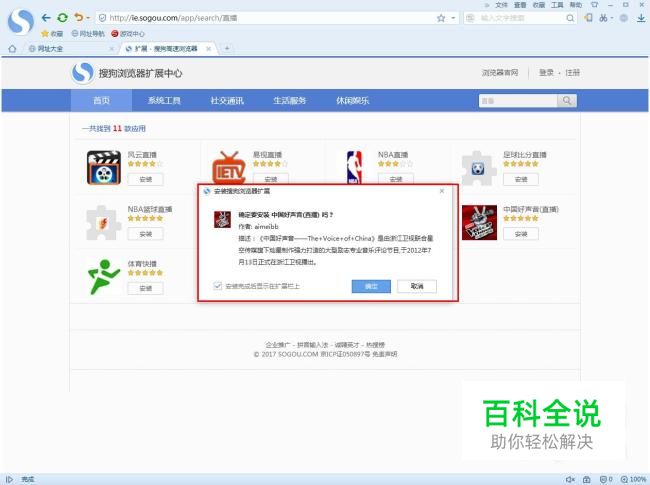Select the 生活服务 category
The width and height of the screenshot is (650, 485).
(x=289, y=100)
